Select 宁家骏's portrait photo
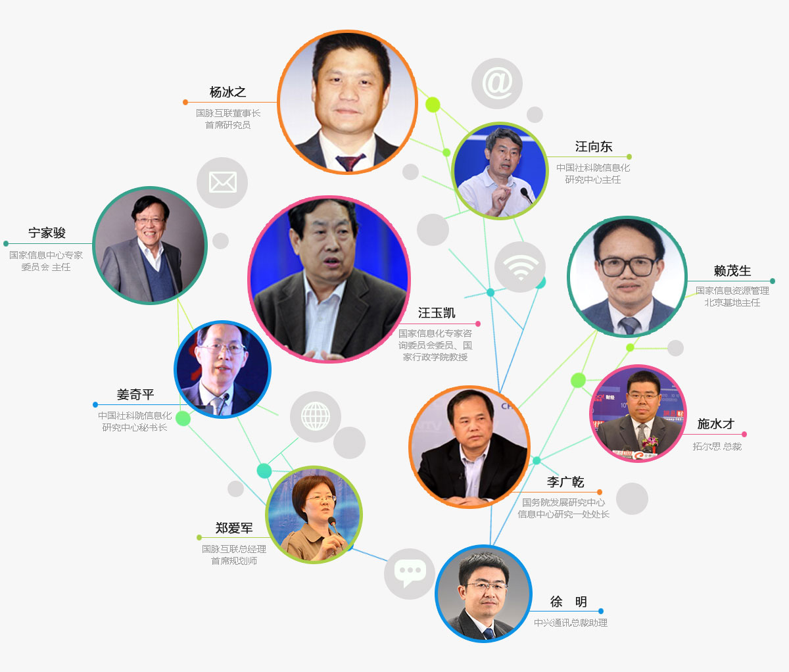Viewport: 789px width, 672px height. click(150, 245)
